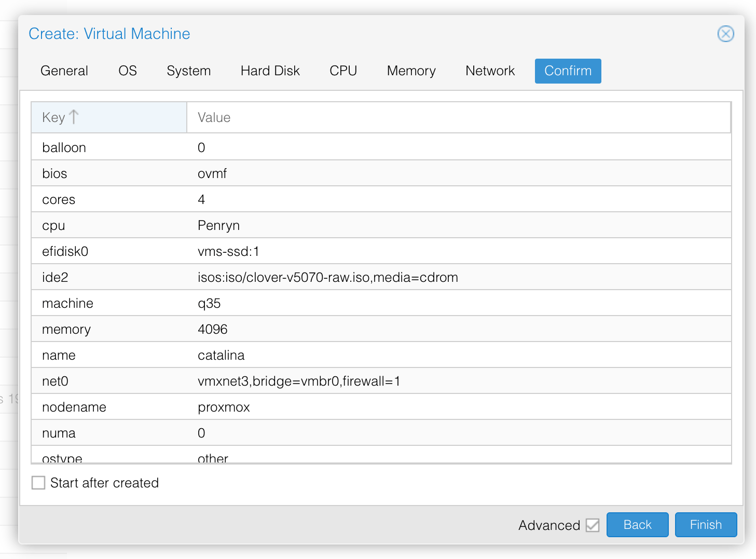Click Finish to create the VM

pyautogui.click(x=705, y=525)
